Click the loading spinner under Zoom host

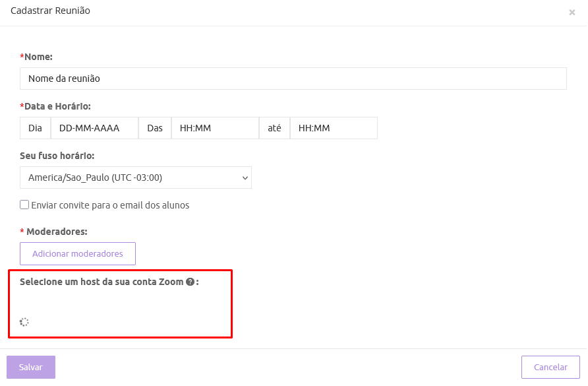[24, 322]
